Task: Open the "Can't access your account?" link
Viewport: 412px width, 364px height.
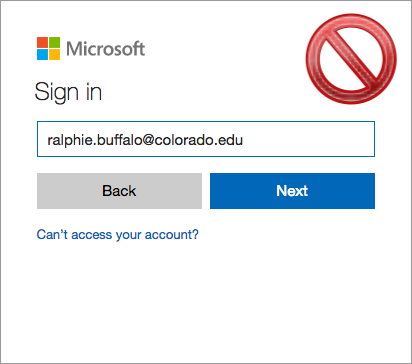Action: (x=118, y=235)
